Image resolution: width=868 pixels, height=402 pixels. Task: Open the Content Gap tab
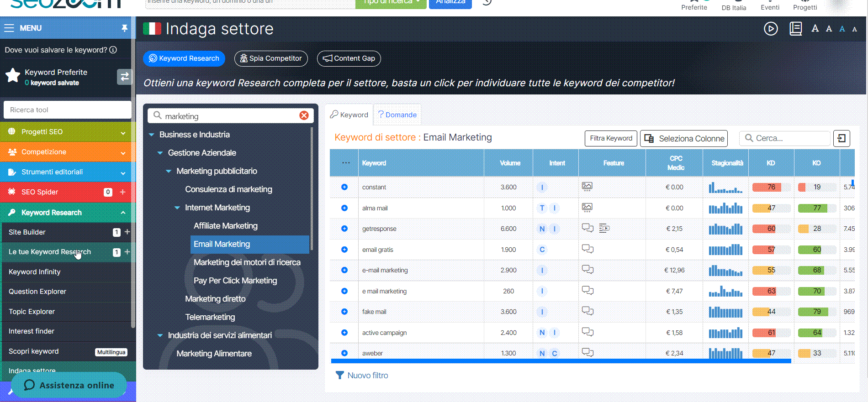[x=349, y=58]
